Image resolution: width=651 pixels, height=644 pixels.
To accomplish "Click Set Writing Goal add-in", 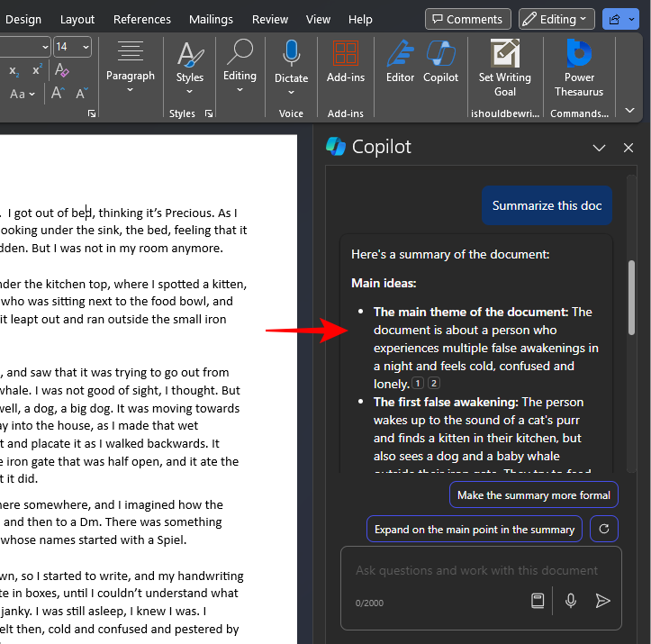I will pyautogui.click(x=505, y=68).
